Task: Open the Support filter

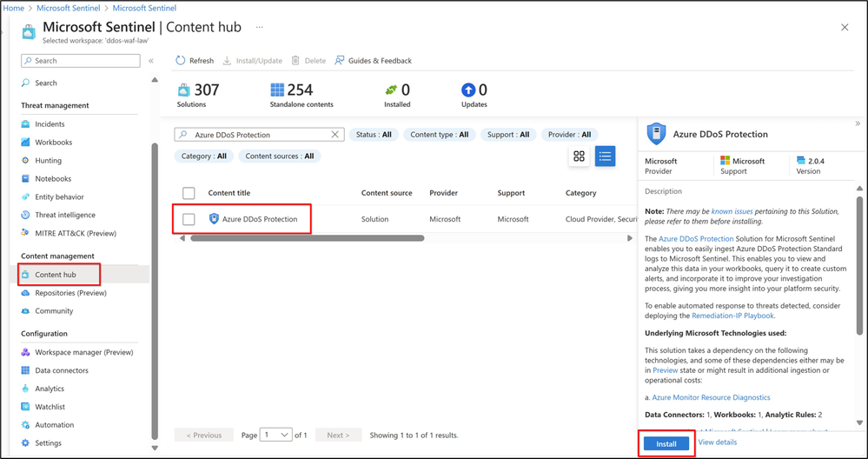Action: tap(508, 135)
